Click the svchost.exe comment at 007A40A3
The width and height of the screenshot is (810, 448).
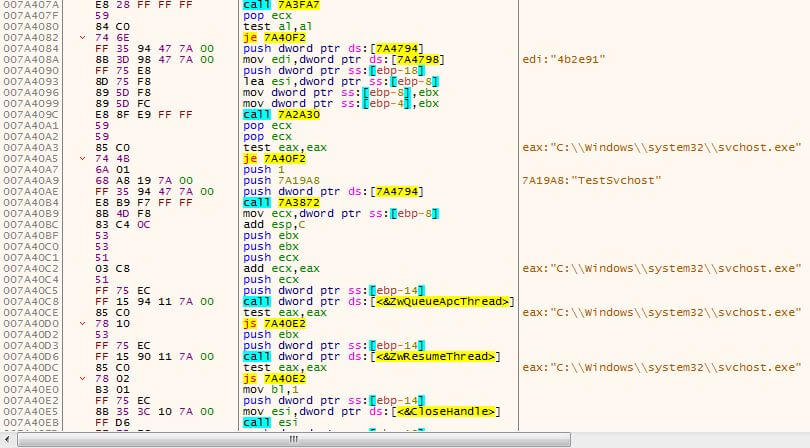[x=662, y=147]
